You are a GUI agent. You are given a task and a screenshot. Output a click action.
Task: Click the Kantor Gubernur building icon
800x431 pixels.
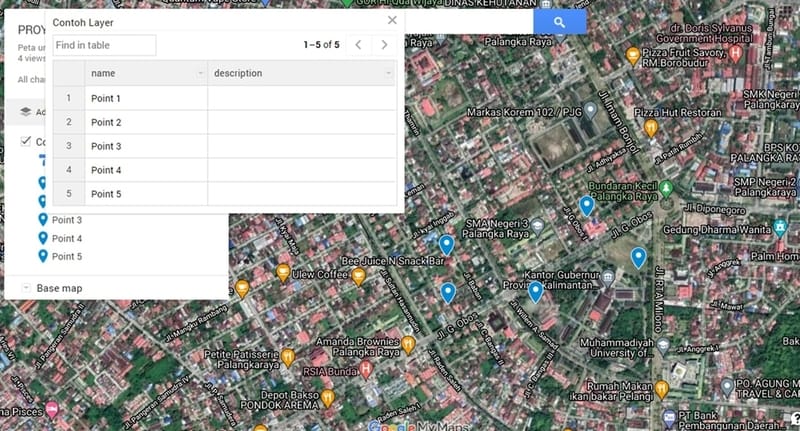pyautogui.click(x=607, y=278)
